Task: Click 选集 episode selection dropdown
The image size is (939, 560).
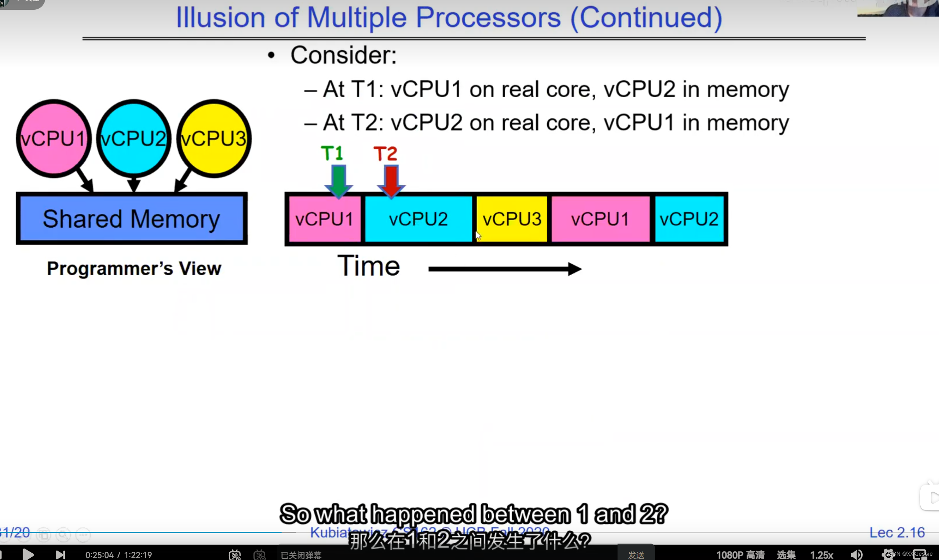Action: point(786,554)
